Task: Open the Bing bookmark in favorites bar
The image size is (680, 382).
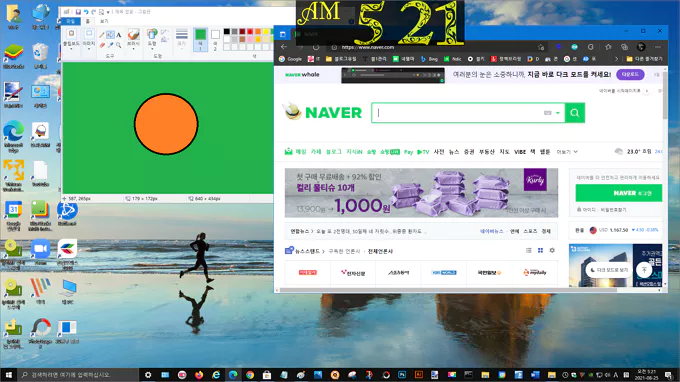Action: tap(429, 59)
